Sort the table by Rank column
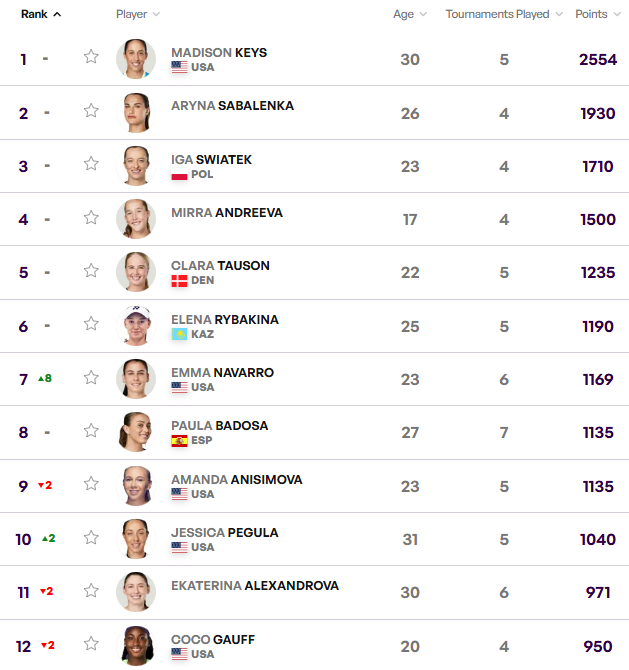Screen dimensions: 629x670 point(40,14)
